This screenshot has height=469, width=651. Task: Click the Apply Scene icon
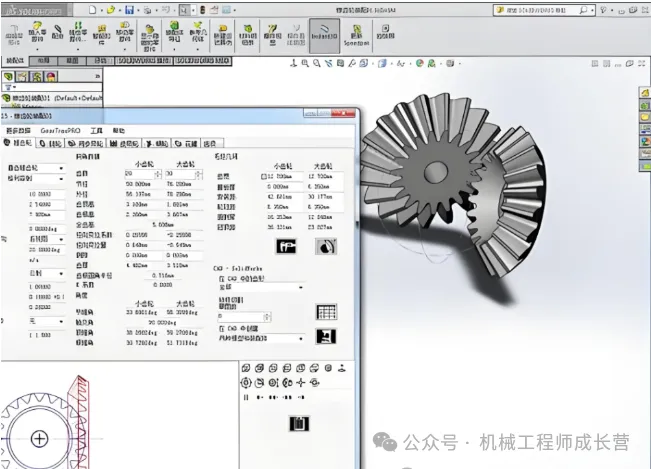tap(432, 64)
